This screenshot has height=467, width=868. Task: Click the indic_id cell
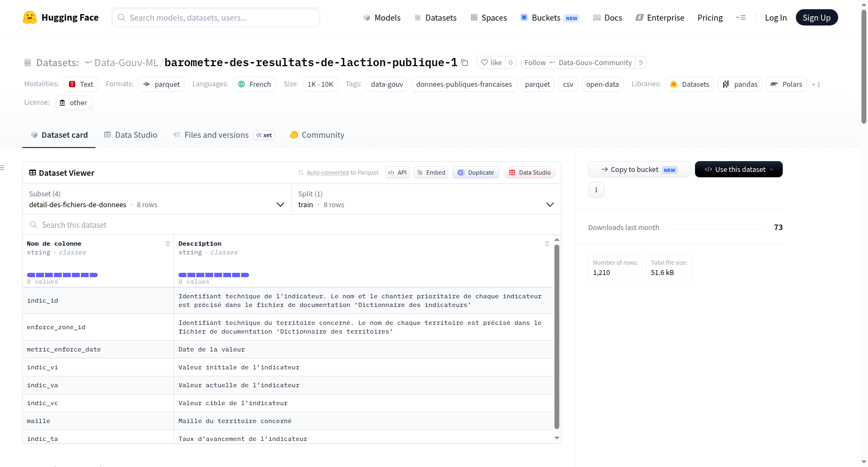tap(98, 300)
